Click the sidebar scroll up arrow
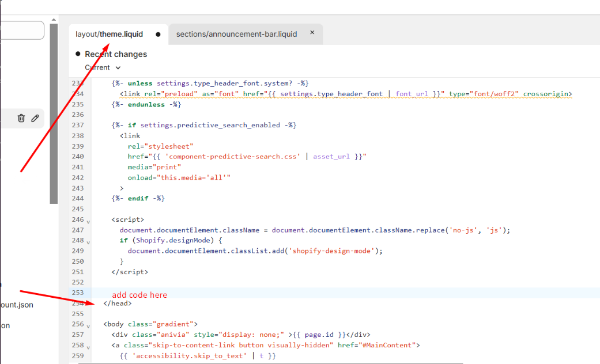Screen dimensions: 600x364 tap(54, 20)
